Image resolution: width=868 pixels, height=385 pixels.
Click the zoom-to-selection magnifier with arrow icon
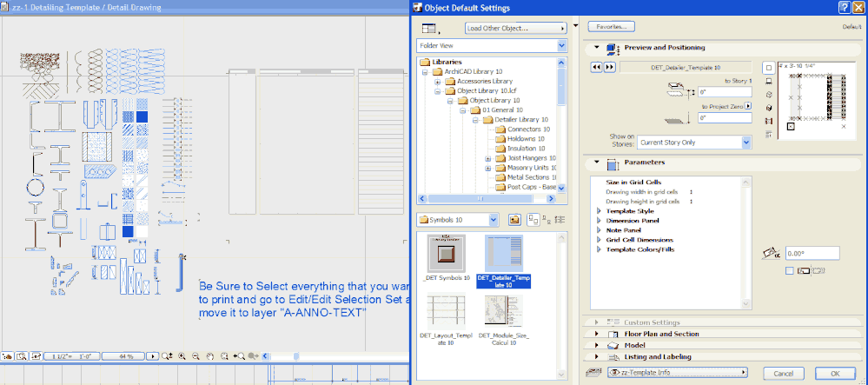pos(169,356)
